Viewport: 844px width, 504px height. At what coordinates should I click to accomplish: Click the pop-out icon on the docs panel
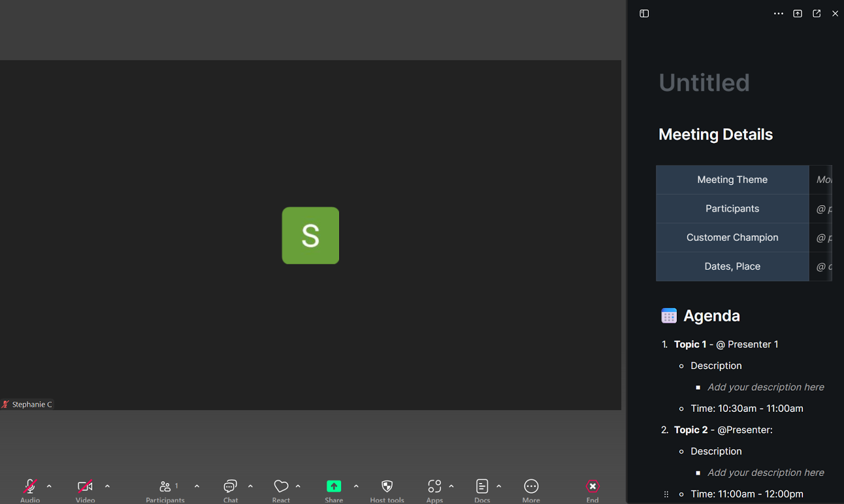pos(816,13)
